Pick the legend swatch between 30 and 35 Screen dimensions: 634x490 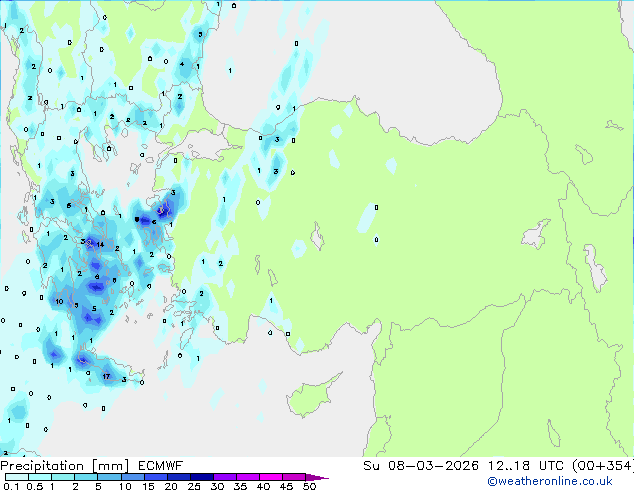pos(225,477)
